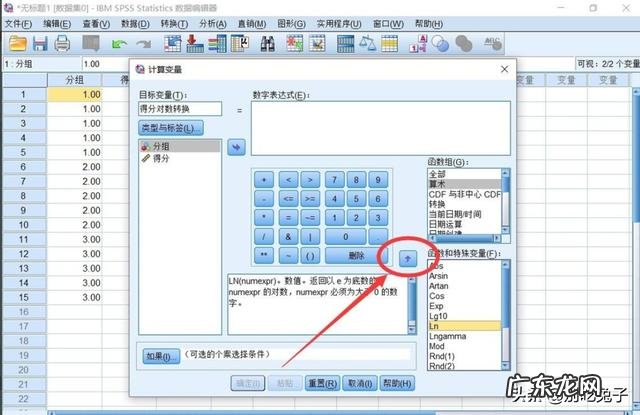Click the Go to case icon
640x415 pixels.
click(x=173, y=44)
